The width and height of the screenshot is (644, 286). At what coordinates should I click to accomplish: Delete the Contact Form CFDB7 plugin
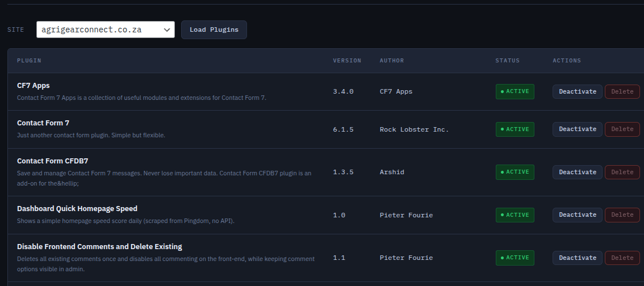pyautogui.click(x=622, y=173)
